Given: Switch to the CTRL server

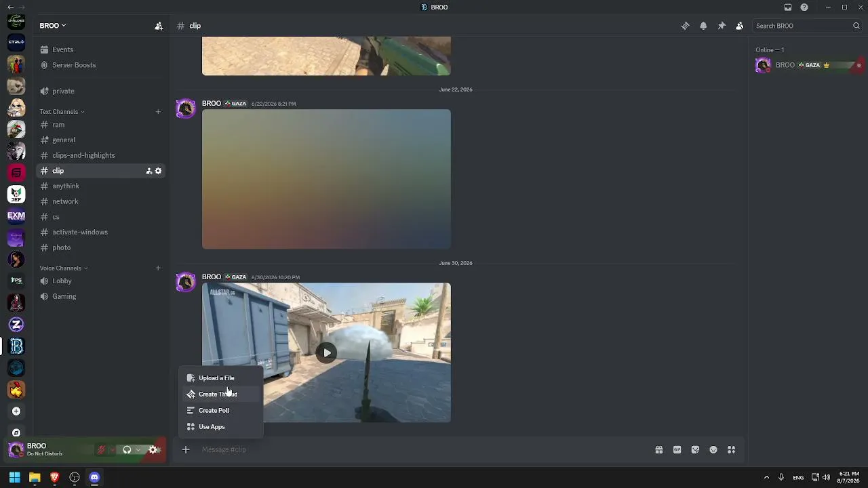Looking at the screenshot, I should [16, 43].
